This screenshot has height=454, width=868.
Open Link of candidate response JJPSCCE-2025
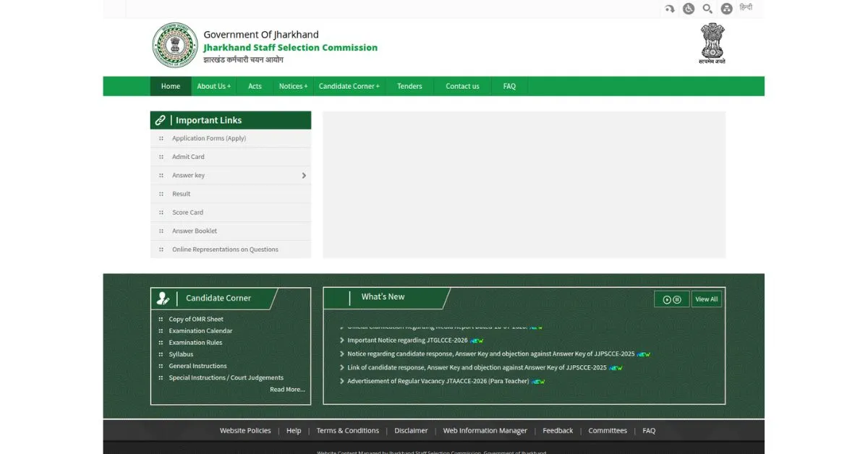477,367
